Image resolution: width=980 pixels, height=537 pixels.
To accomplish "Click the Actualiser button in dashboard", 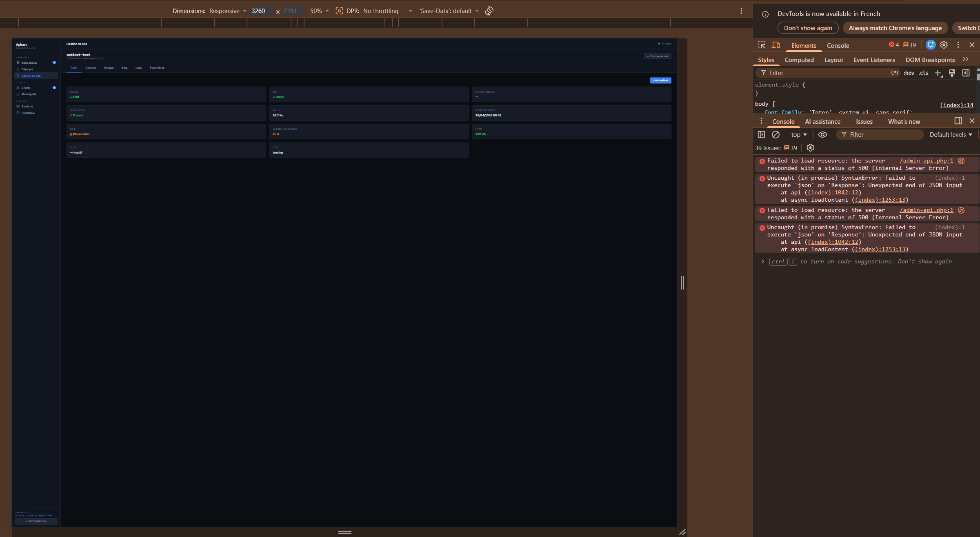I will pyautogui.click(x=660, y=80).
